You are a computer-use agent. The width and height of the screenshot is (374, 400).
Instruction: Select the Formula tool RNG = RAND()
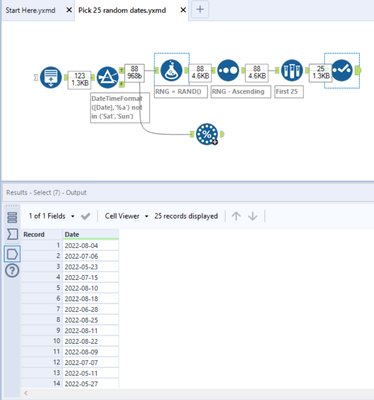pyautogui.click(x=171, y=70)
